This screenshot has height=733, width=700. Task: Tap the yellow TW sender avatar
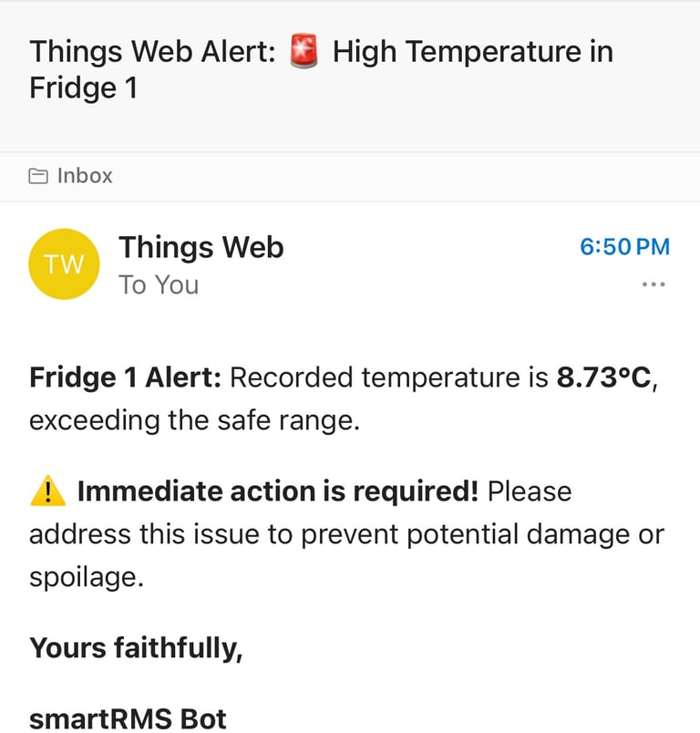64,264
